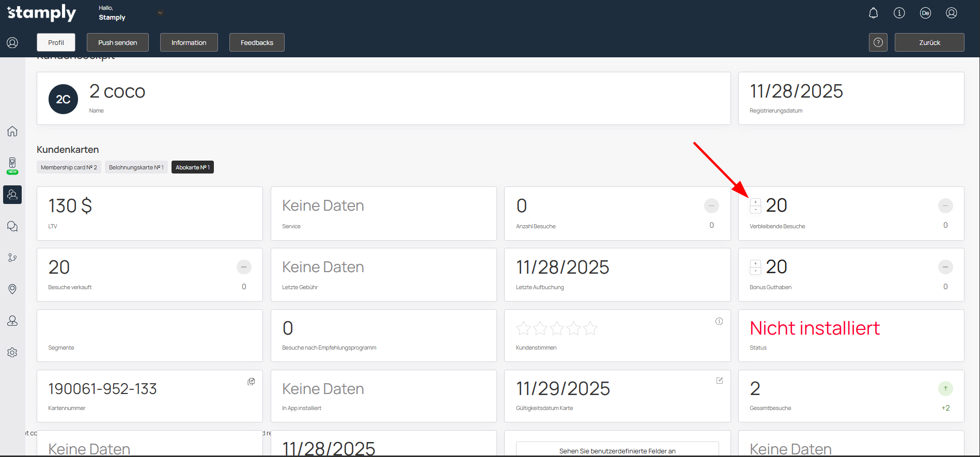Open the chat messages icon in sidebar
This screenshot has height=457, width=980.
tap(12, 226)
